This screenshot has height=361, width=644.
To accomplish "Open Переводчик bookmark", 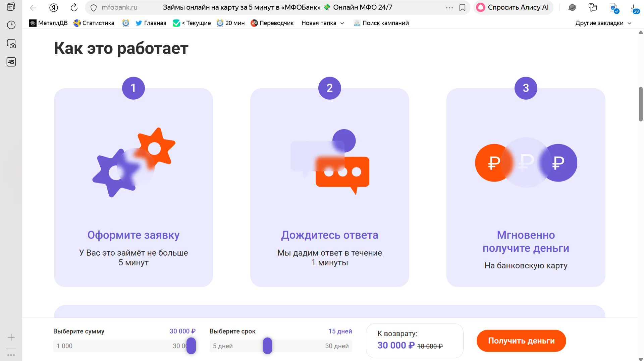I will pos(272,23).
